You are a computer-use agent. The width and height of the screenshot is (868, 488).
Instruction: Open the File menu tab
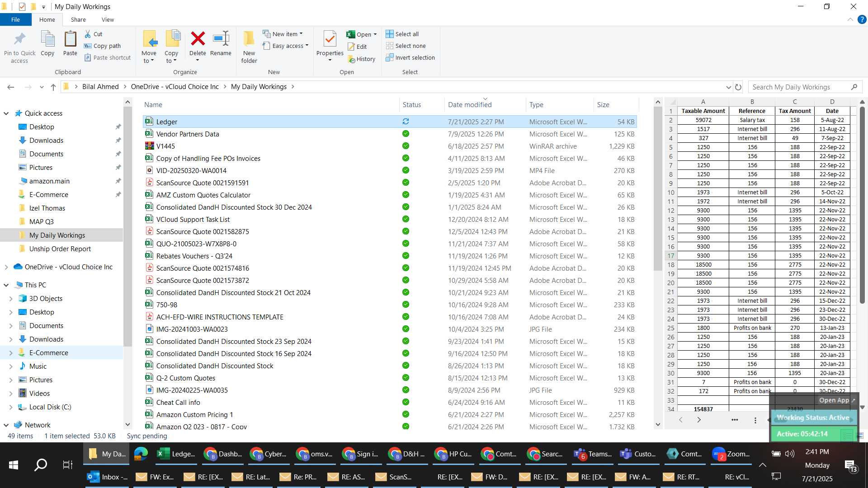(15, 19)
